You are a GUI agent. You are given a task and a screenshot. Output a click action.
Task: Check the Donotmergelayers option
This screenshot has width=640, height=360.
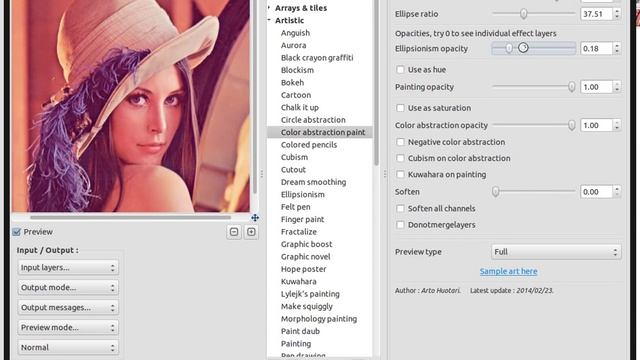(x=400, y=225)
